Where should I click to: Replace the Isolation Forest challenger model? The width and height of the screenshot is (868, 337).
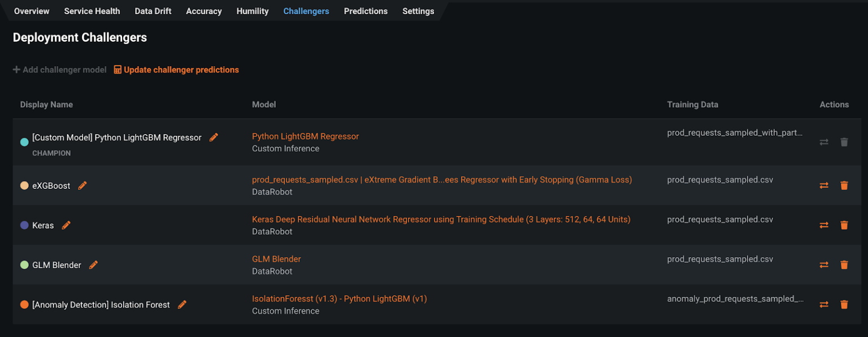(824, 304)
